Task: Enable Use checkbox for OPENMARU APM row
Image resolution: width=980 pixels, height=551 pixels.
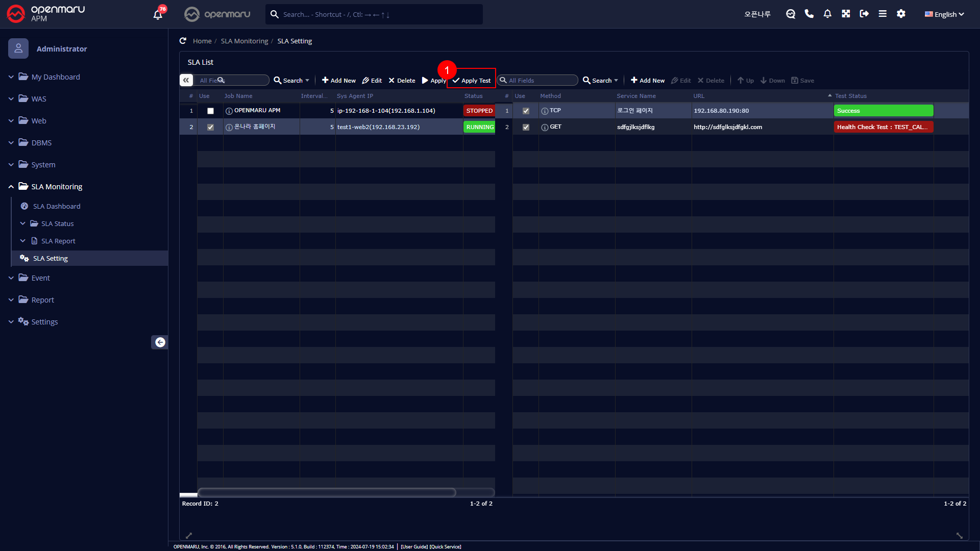Action: [x=210, y=111]
